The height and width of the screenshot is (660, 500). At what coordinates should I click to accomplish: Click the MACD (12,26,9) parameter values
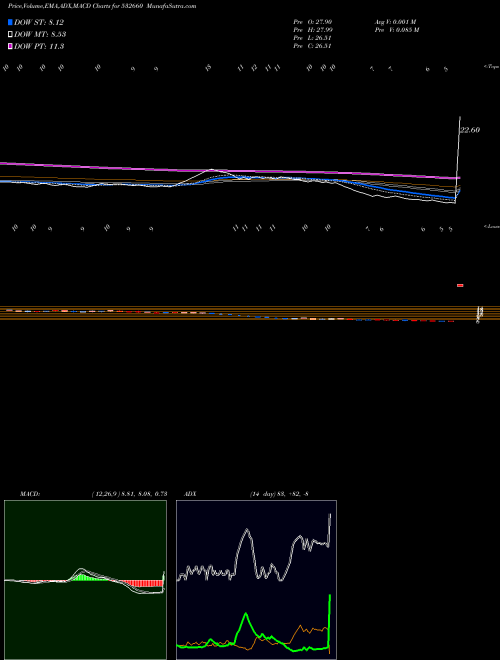129,494
